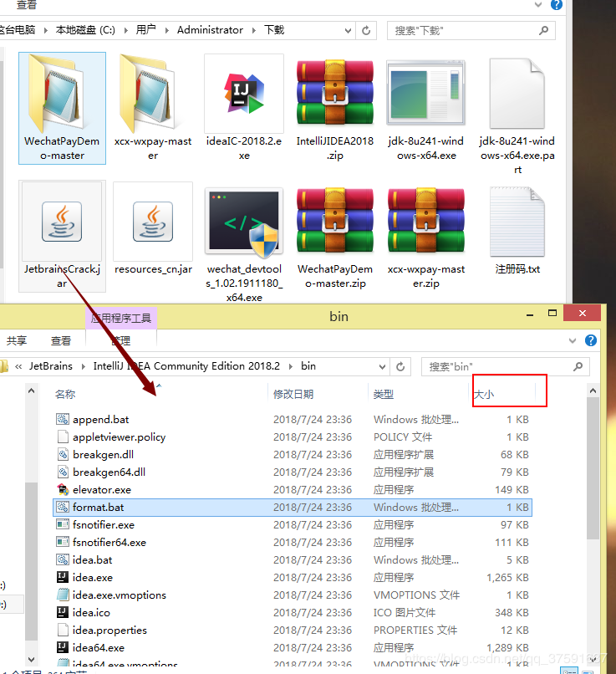
Task: Expand address history dropdown in bin window
Action: click(382, 366)
